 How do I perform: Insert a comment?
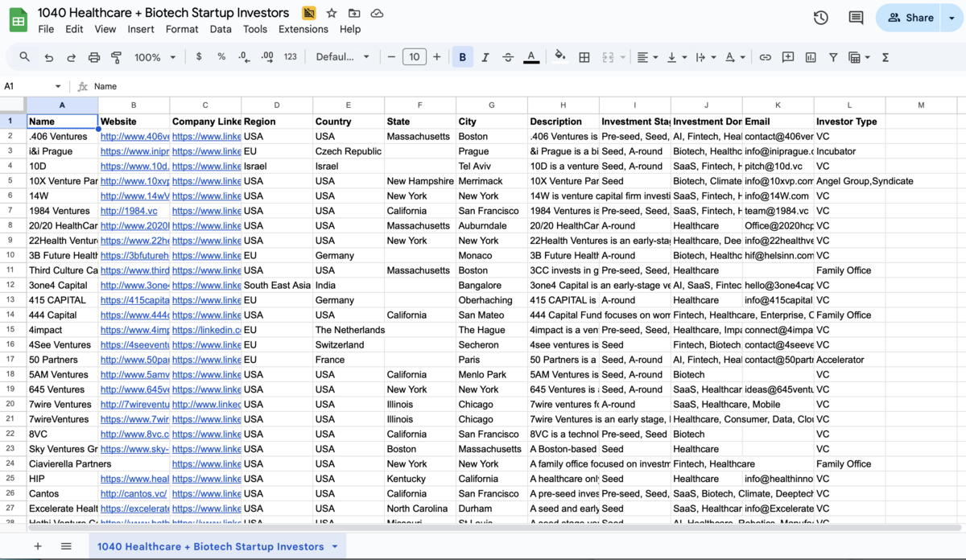click(x=787, y=57)
